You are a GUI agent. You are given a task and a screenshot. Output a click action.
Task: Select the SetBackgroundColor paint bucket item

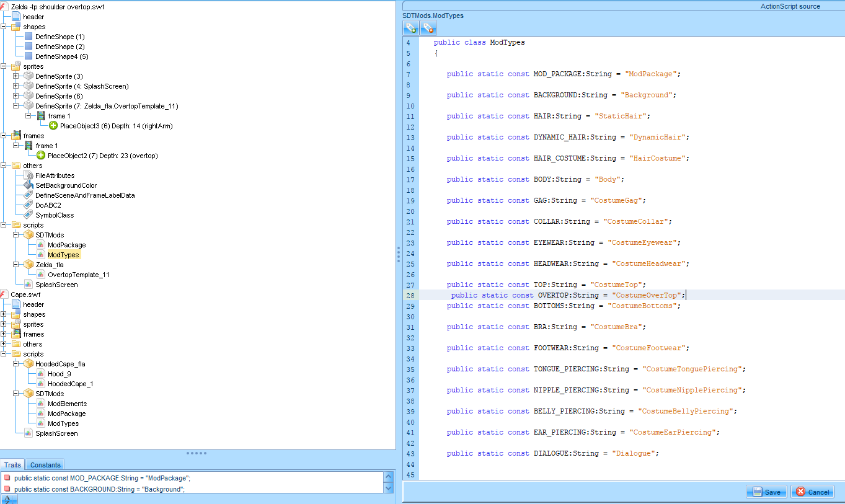[x=66, y=185]
